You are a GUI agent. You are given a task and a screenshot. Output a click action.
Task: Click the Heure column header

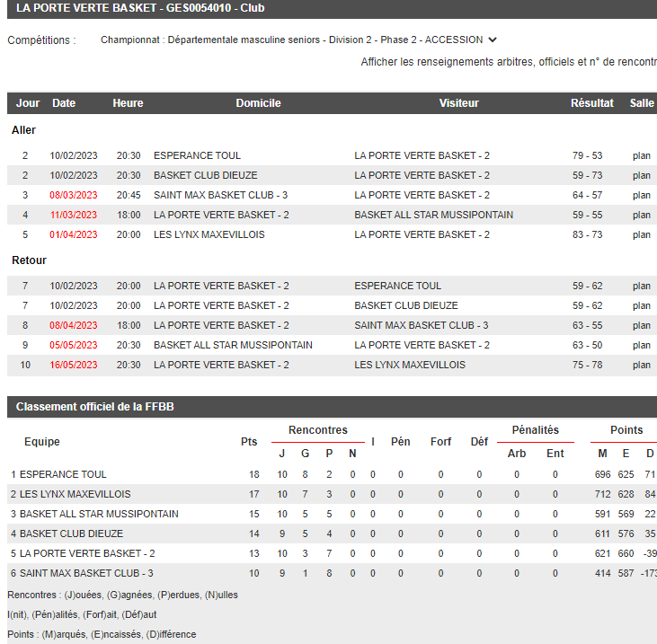pyautogui.click(x=128, y=103)
